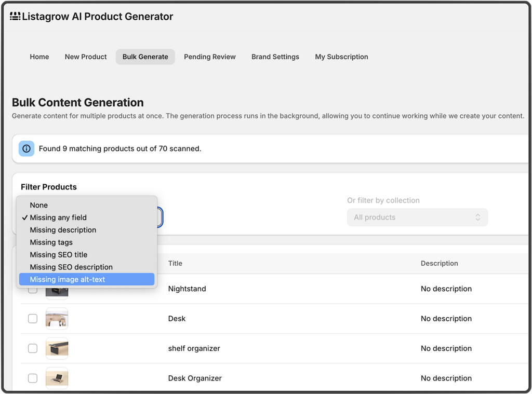532x394 pixels.
Task: Click the Title column header
Action: coord(175,263)
